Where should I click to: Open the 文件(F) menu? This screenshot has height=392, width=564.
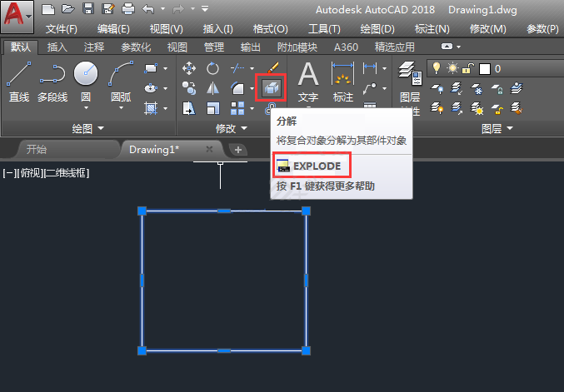tap(62, 29)
